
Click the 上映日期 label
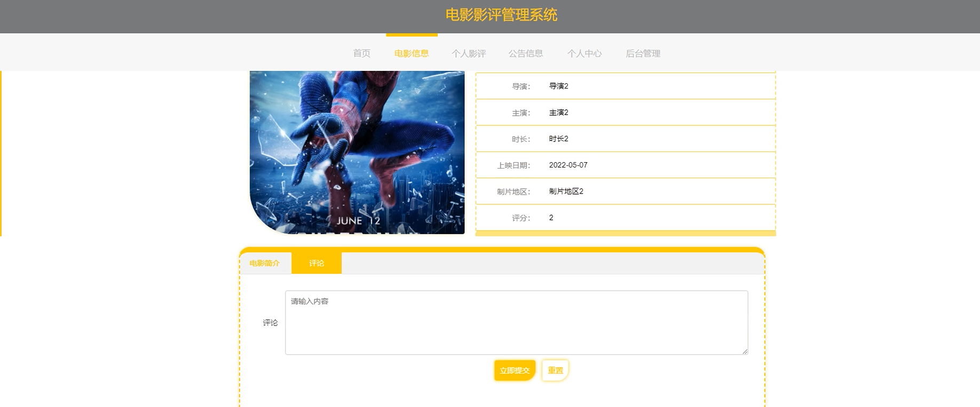coord(513,165)
